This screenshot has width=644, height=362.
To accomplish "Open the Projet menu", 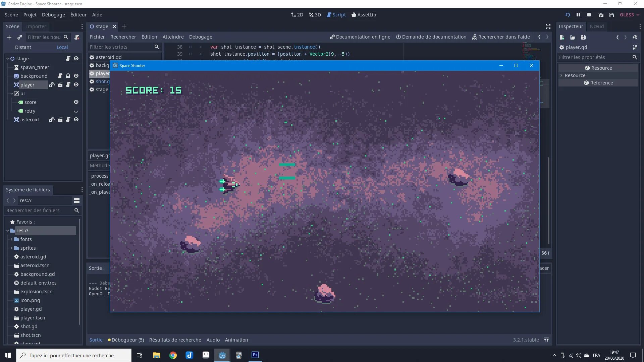I will [30, 15].
